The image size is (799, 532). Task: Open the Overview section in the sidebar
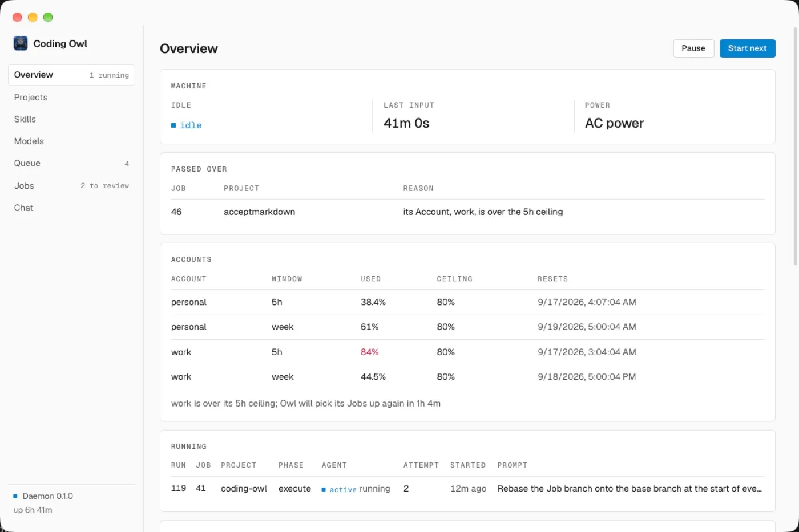pos(71,75)
